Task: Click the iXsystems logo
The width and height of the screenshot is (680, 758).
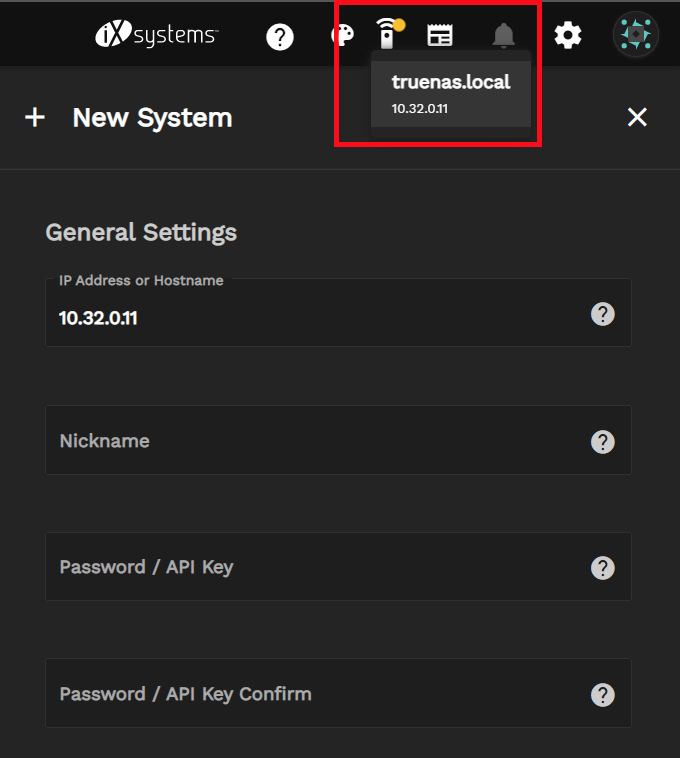Action: (156, 36)
